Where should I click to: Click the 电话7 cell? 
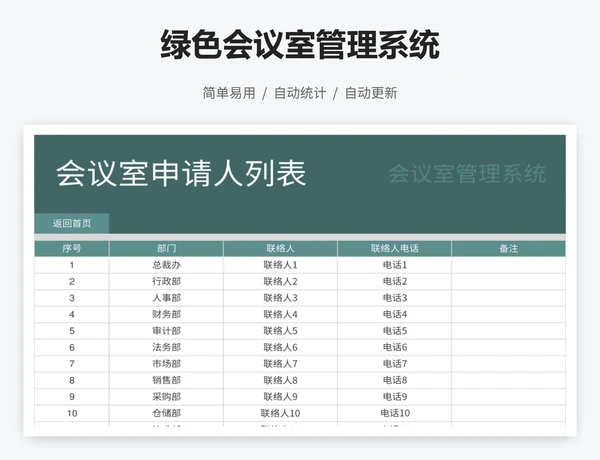(395, 364)
